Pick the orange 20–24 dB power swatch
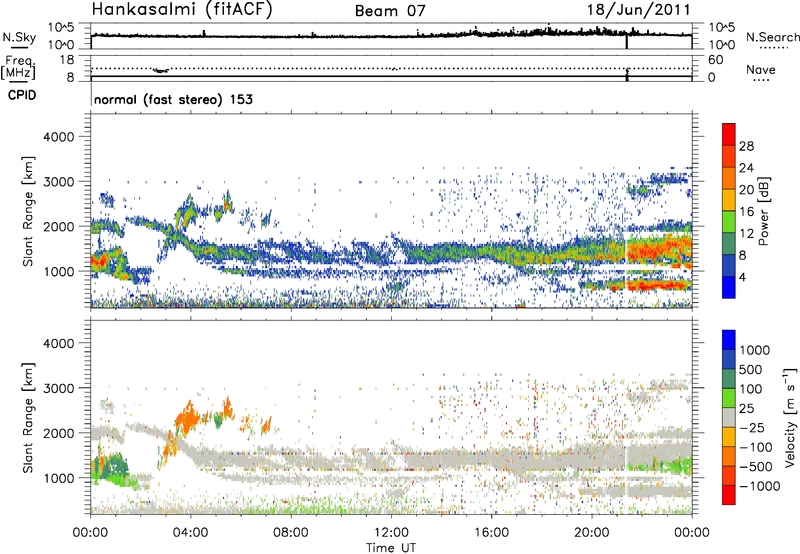Image resolution: width=800 pixels, height=554 pixels. click(729, 179)
